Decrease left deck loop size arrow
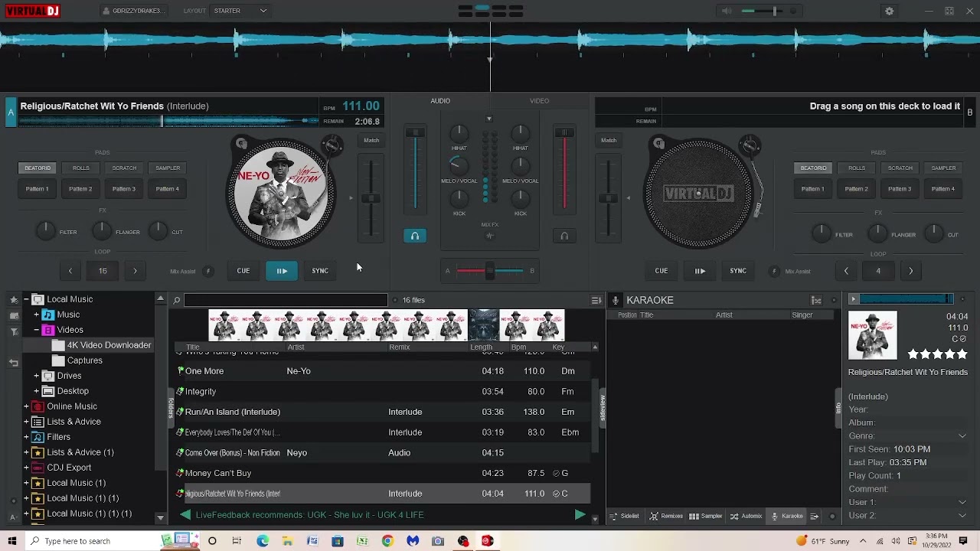The image size is (980, 551). [70, 271]
